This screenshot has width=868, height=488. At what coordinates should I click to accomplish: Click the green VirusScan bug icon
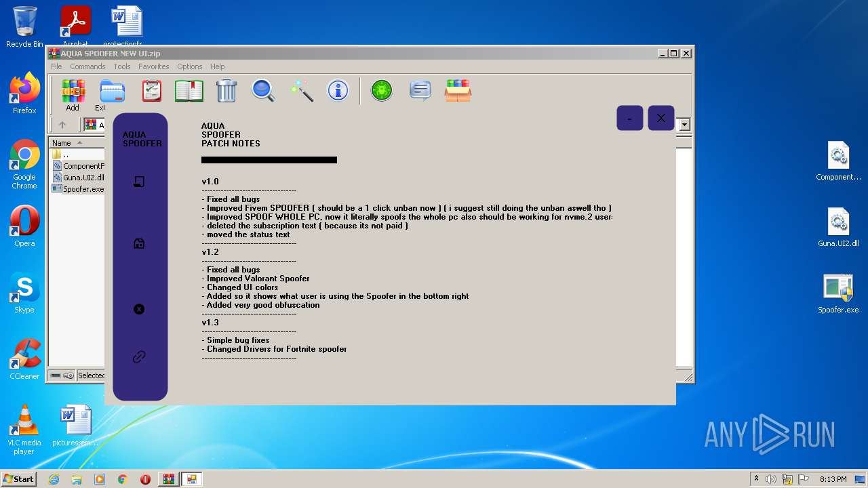click(382, 90)
